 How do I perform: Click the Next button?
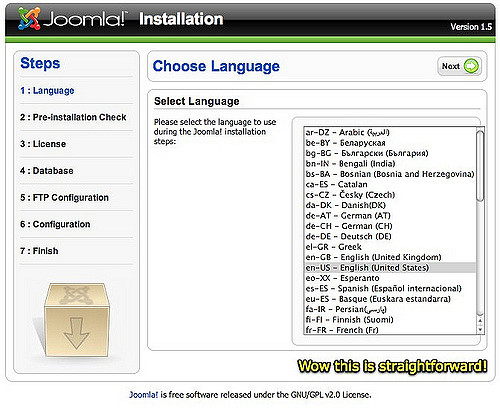459,66
